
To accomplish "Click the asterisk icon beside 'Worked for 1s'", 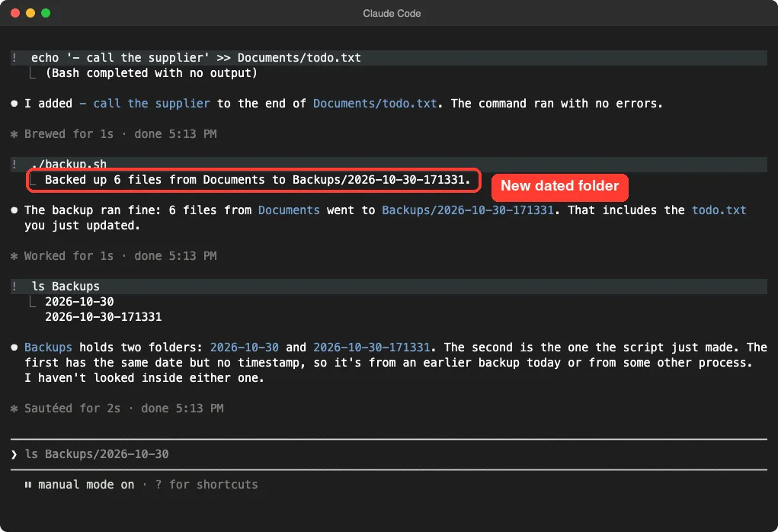I will pyautogui.click(x=14, y=256).
